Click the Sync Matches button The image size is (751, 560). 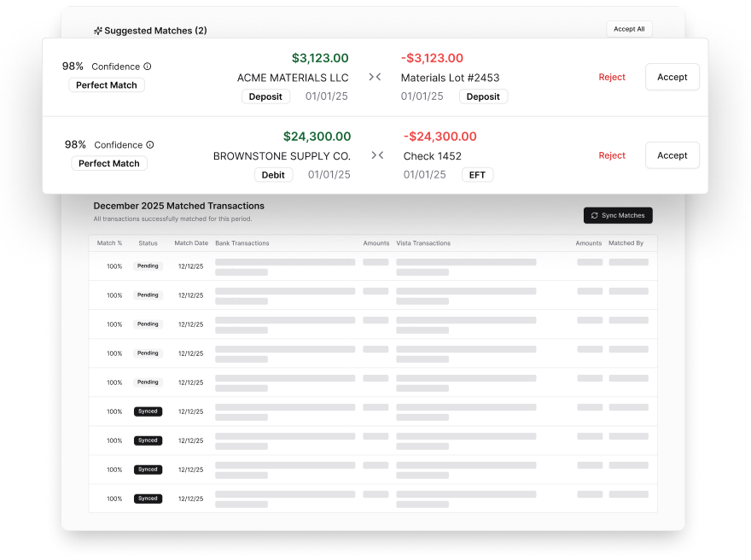(618, 215)
